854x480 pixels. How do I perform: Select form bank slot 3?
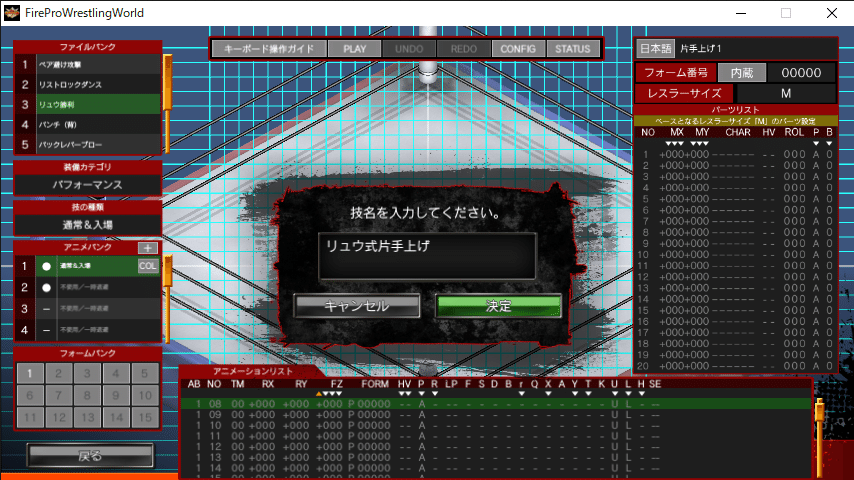87,373
